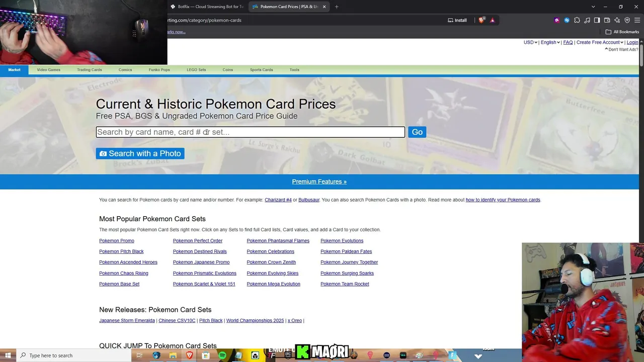The width and height of the screenshot is (644, 362).
Task: Open the Video Games category
Action: 48,70
